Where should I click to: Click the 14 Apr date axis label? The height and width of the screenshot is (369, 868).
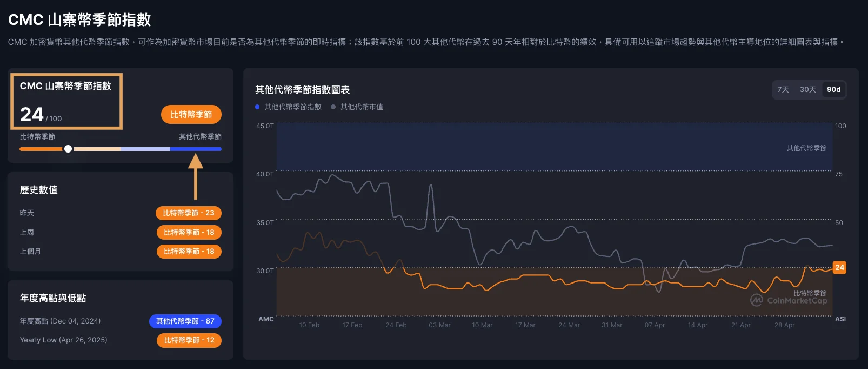(698, 325)
